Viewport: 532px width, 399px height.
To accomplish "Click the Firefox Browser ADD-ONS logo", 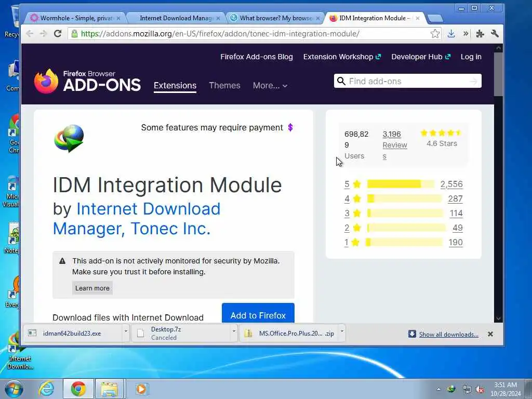I will [87, 81].
